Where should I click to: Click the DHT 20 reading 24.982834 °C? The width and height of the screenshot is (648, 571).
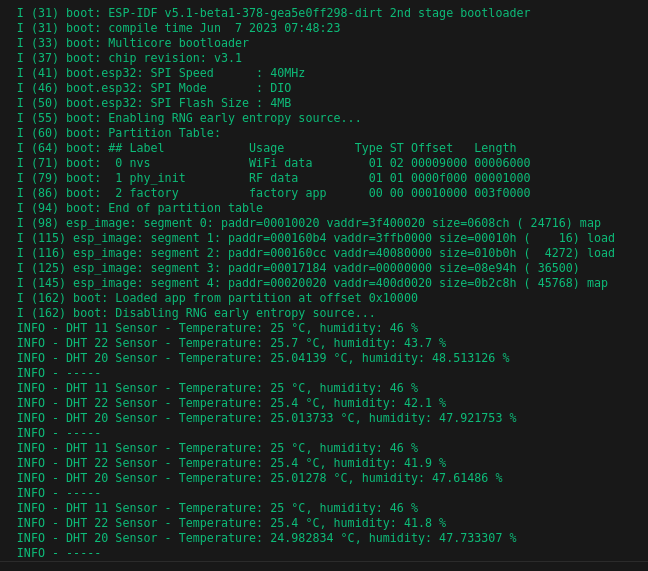tap(267, 538)
